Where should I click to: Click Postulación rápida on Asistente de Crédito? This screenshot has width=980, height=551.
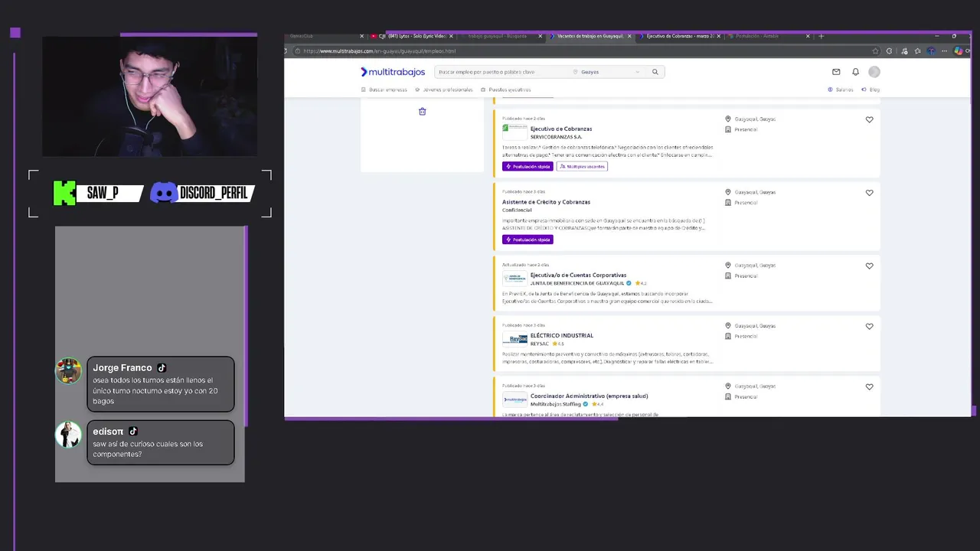(528, 240)
